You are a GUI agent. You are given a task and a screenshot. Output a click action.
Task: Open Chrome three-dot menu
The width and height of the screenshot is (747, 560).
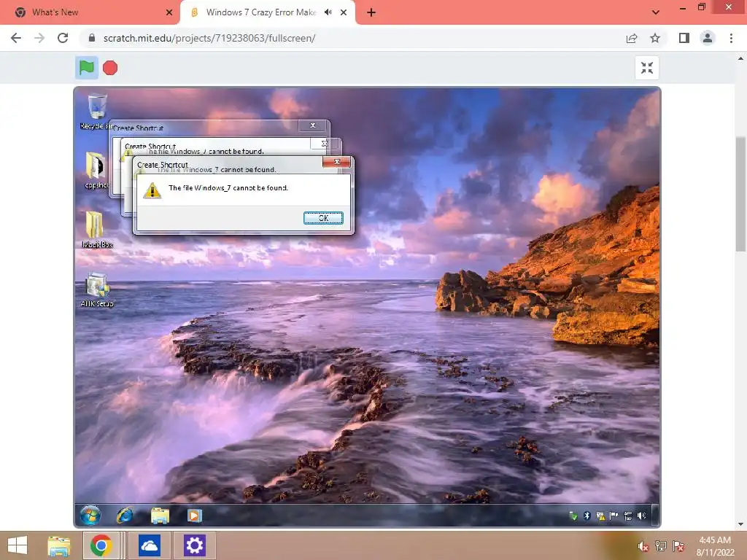click(x=731, y=38)
